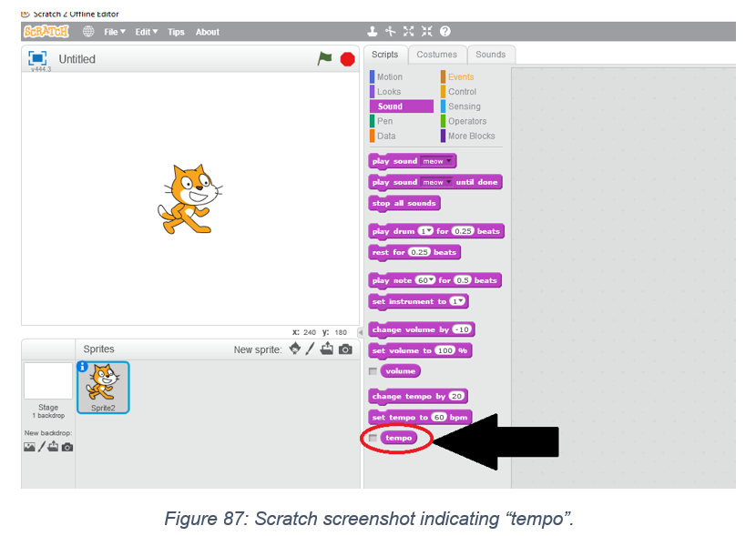Open Tips from the menu bar

pyautogui.click(x=176, y=32)
